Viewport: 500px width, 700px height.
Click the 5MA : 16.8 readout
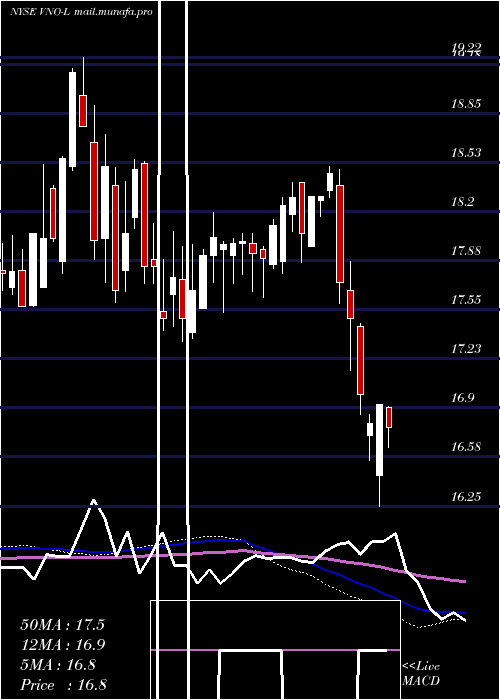click(x=58, y=665)
